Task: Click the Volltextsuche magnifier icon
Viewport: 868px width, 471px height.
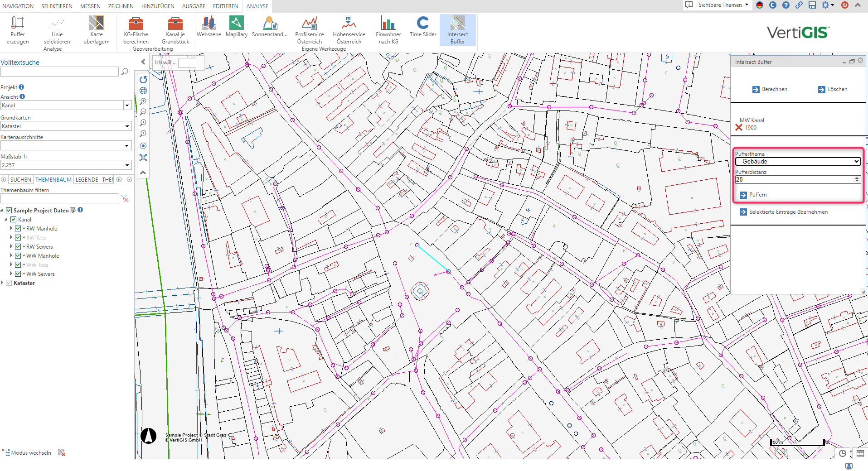Action: click(x=125, y=72)
